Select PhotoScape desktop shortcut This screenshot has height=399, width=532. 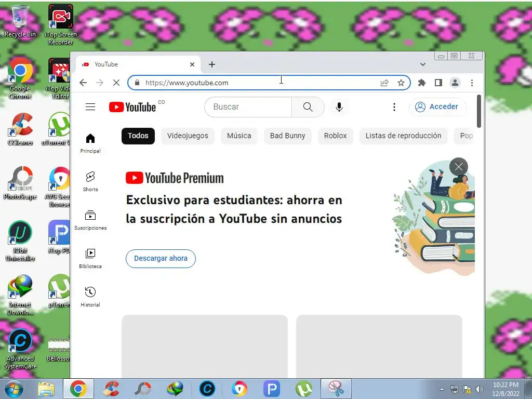20,183
